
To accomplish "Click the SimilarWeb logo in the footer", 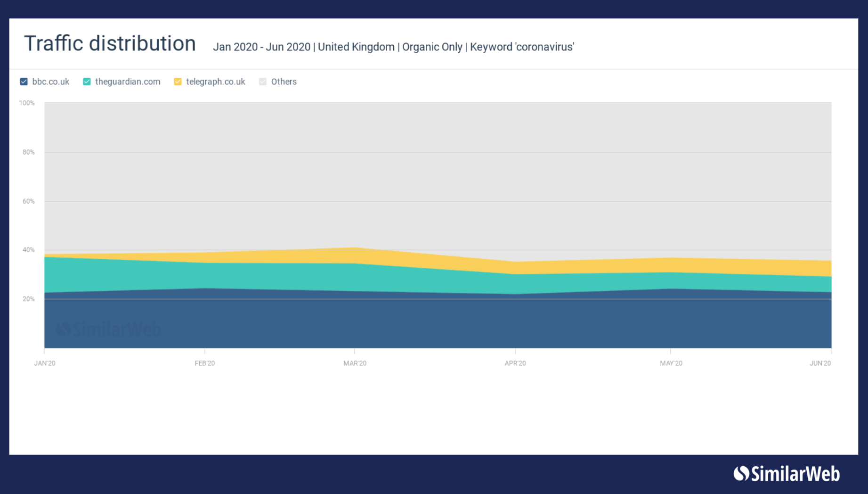I will (x=787, y=474).
